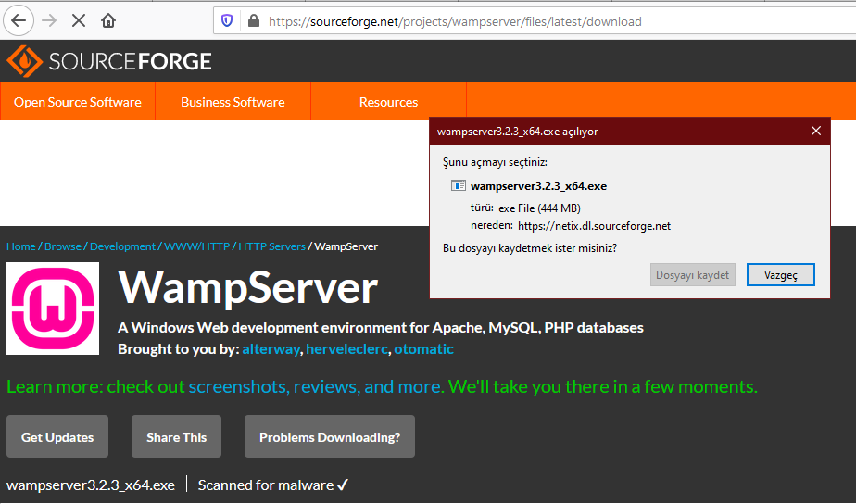Screen dimensions: 856x504
Task: Click the dialog title wampserver3.2.3_x64.exe açılıyor
Action: pos(517,132)
